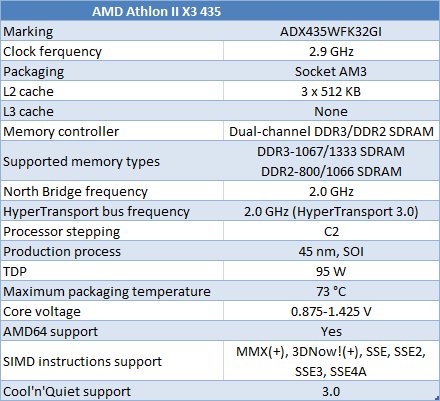Select the Cool'n'Quiet support 3.0 value
440x401 pixels.
(331, 391)
